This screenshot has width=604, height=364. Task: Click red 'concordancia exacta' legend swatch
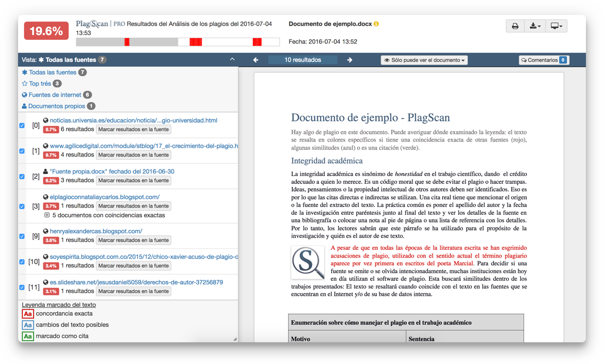click(28, 314)
